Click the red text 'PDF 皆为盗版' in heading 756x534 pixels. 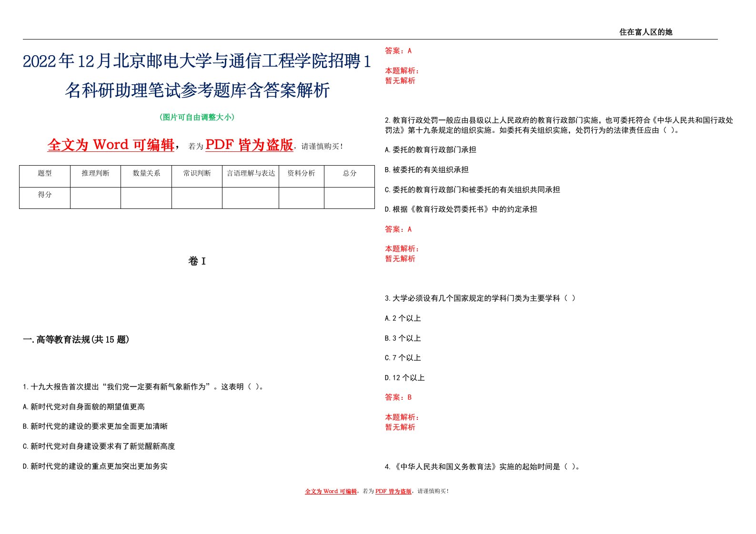click(x=249, y=145)
